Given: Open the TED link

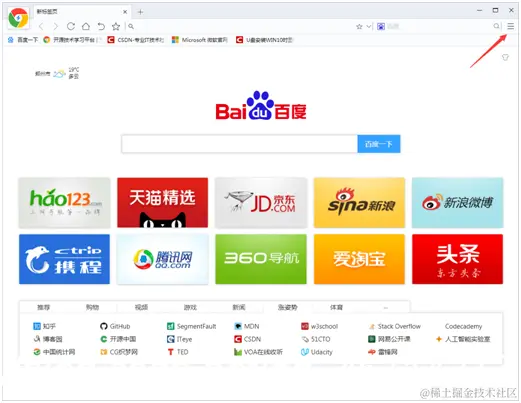Looking at the screenshot, I should (x=178, y=352).
